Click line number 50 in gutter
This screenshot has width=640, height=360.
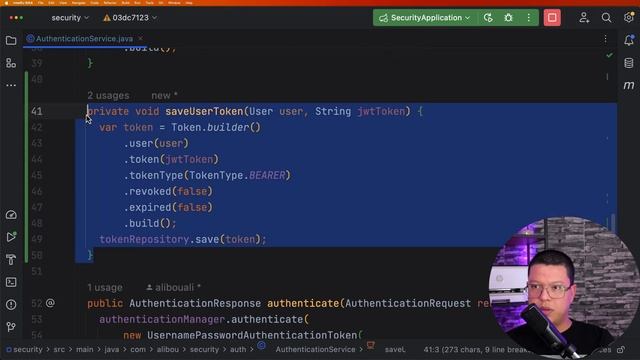coord(37,256)
